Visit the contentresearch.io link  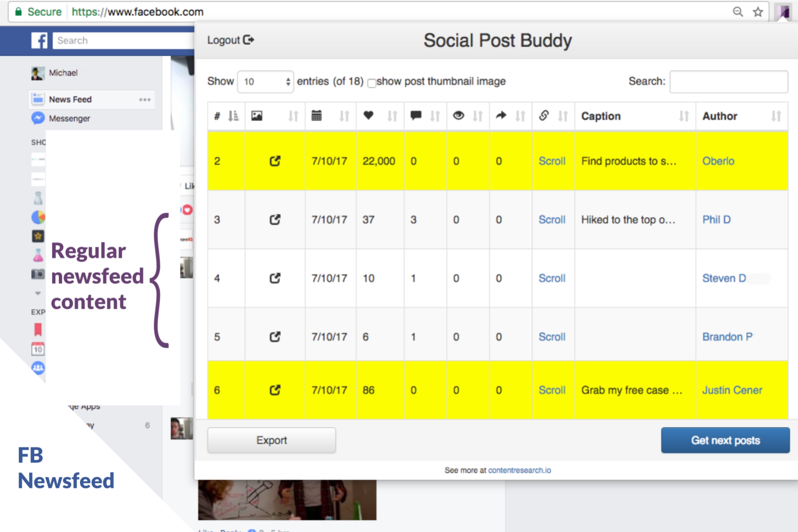(520, 470)
